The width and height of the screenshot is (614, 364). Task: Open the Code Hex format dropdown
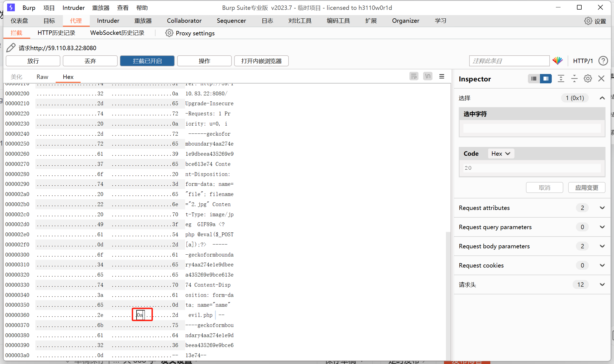click(501, 153)
